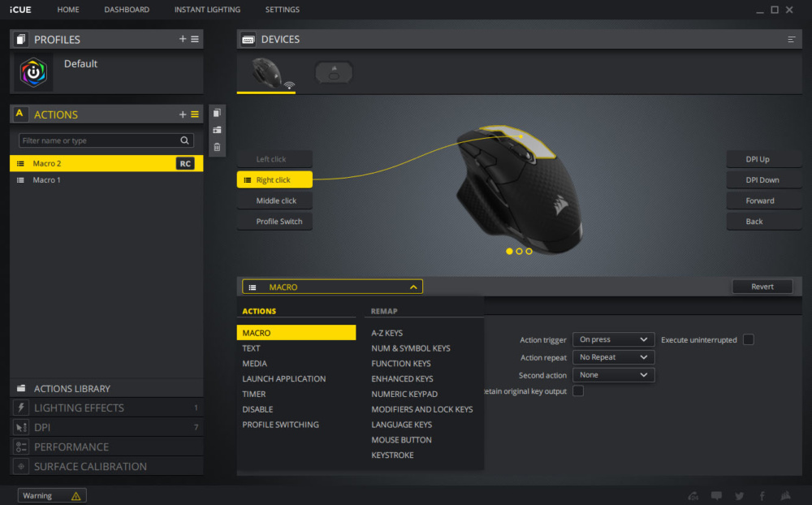Click the Surface Calibration icon
This screenshot has height=505, width=812.
click(x=21, y=466)
